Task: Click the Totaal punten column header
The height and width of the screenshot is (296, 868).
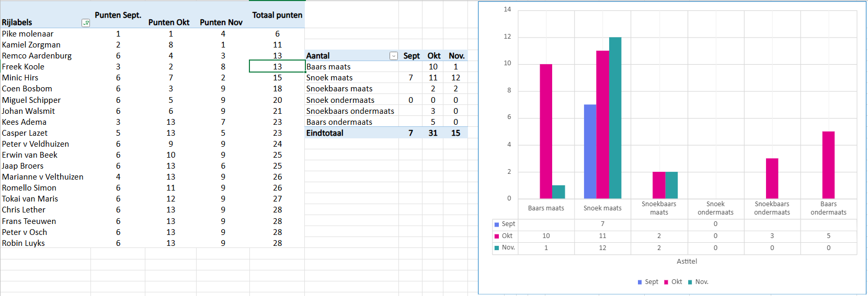Action: point(277,15)
